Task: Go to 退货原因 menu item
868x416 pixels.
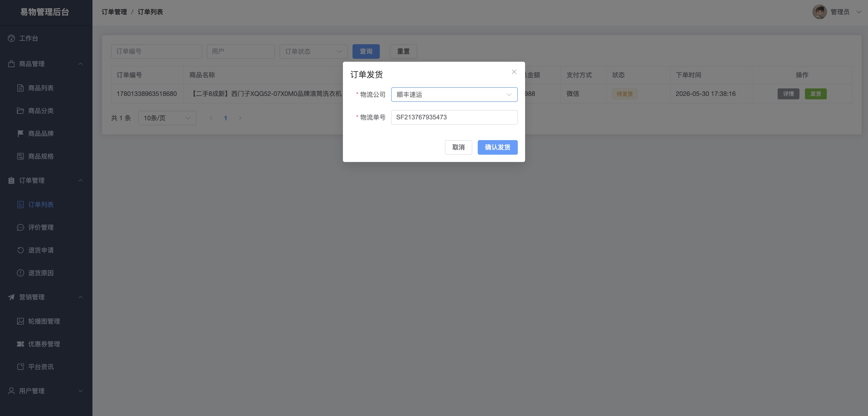Action: tap(46, 273)
